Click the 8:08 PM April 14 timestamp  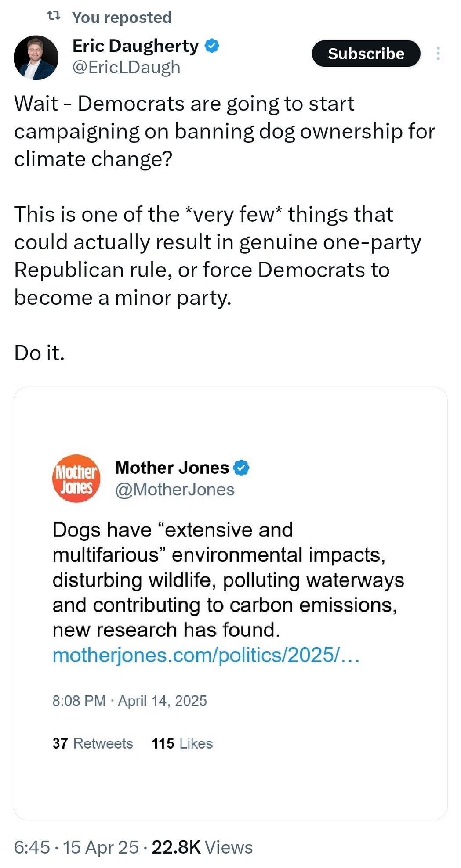pyautogui.click(x=129, y=701)
